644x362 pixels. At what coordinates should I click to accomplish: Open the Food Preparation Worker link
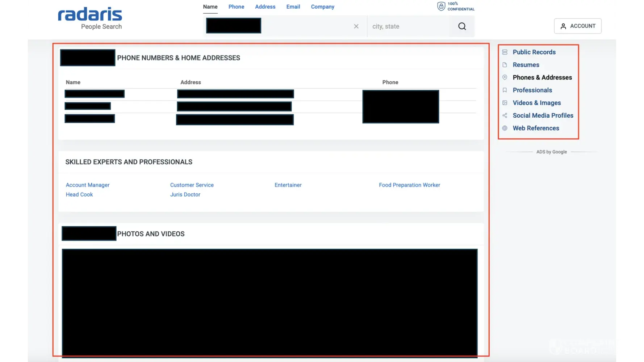tap(409, 185)
